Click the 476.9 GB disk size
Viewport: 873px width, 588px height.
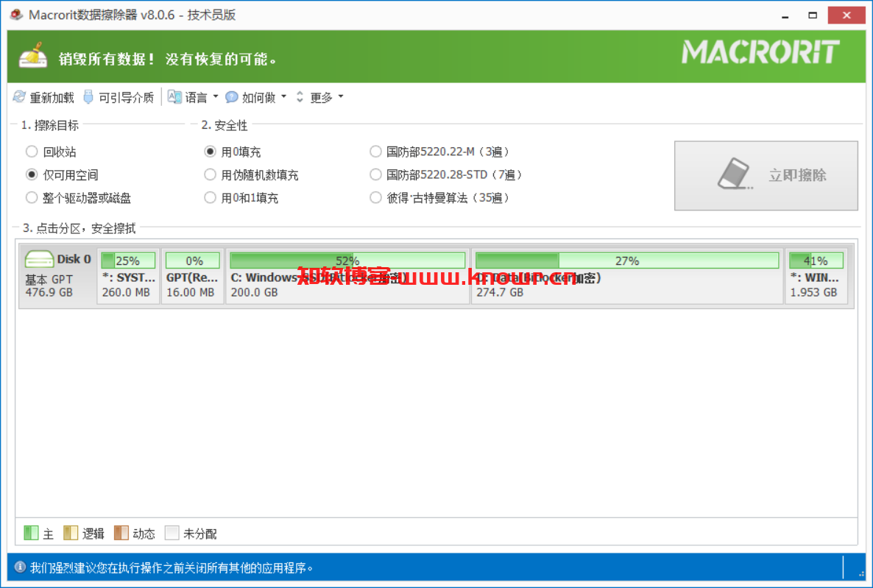click(x=49, y=292)
